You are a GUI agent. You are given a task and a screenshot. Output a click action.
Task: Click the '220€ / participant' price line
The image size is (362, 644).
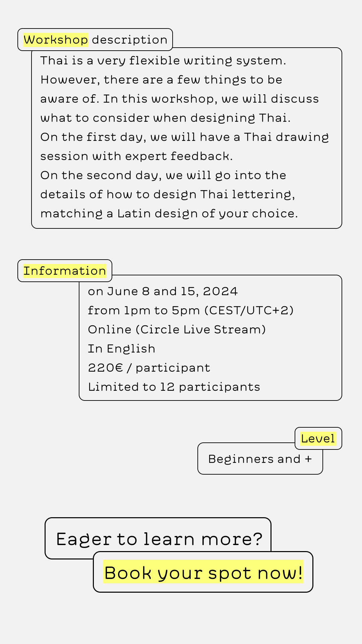[x=149, y=368]
